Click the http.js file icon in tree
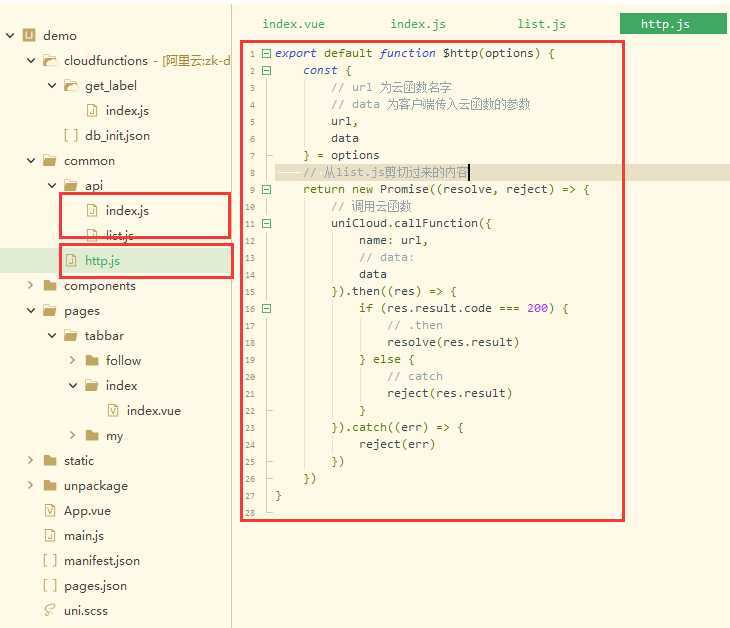Viewport: 730px width, 628px height. point(71,260)
